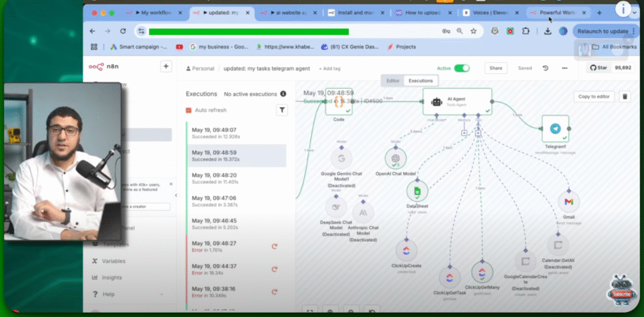This screenshot has height=317, width=644.
Task: Select the Calendar:GetAll node
Action: (557, 245)
